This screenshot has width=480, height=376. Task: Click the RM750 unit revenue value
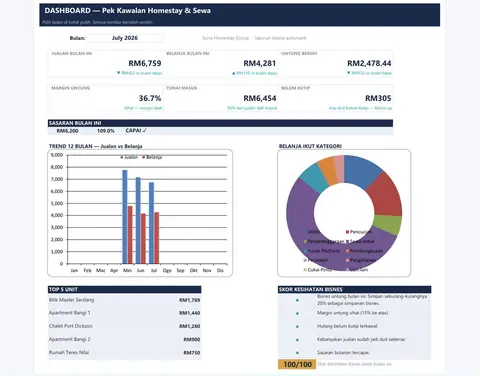192,353
